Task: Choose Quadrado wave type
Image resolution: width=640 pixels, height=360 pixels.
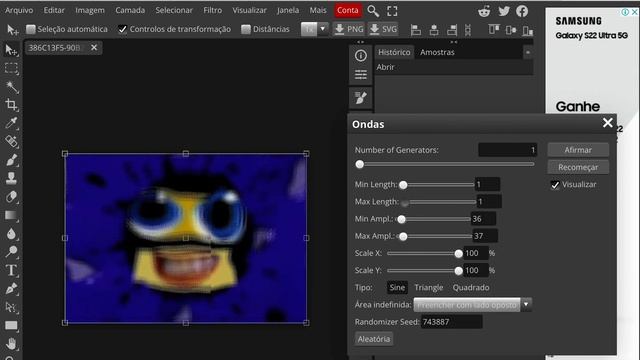Action: tap(471, 287)
